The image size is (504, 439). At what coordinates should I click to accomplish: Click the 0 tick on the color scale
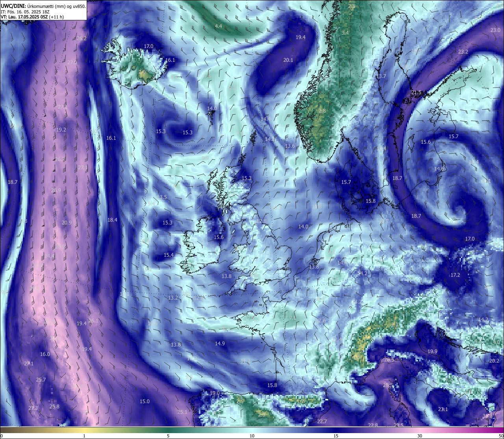pyautogui.click(x=2, y=436)
